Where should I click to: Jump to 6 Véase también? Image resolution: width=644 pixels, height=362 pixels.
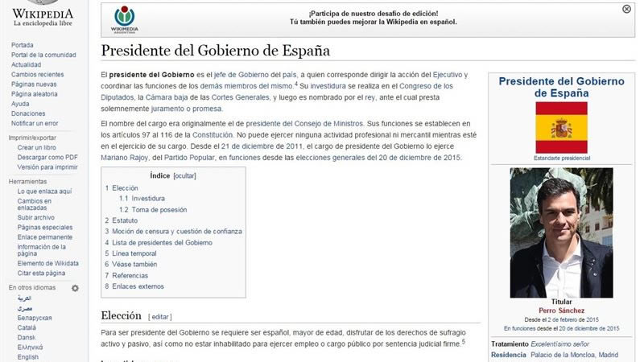click(x=131, y=265)
